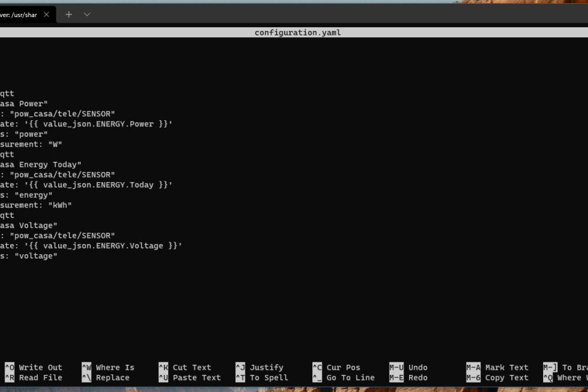Close the /usr/shar terminal tab
The image size is (588, 392).
tap(47, 15)
